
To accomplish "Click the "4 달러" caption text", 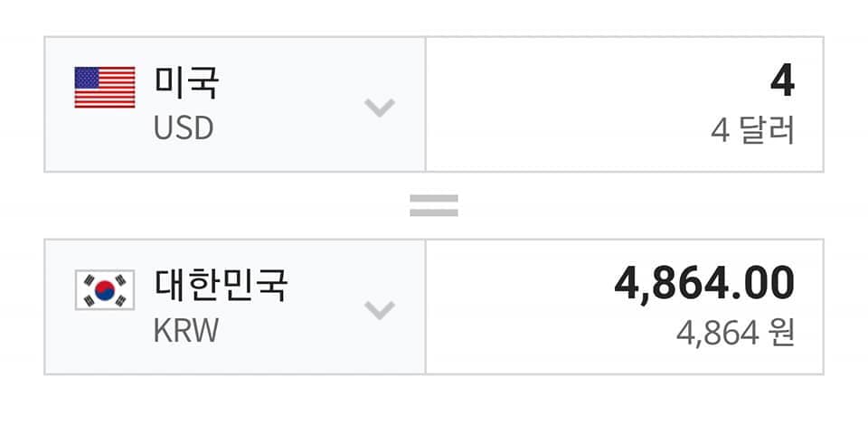I will click(x=752, y=131).
